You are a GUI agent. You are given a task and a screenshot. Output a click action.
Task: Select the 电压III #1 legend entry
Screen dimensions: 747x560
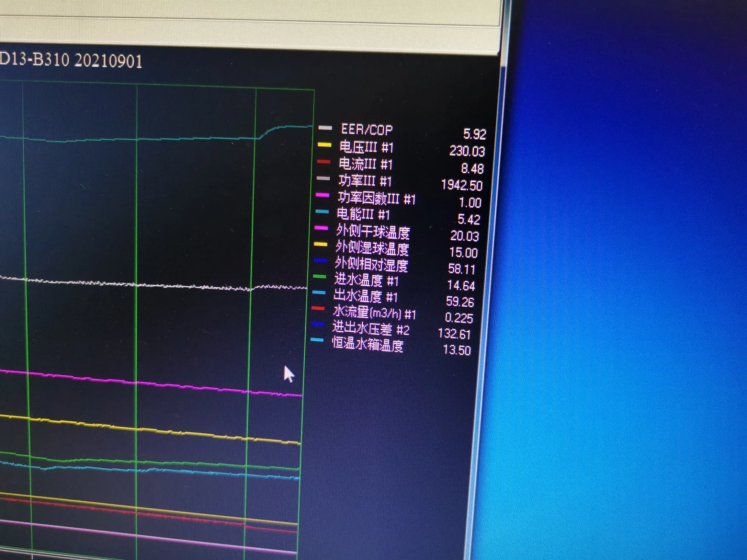366,147
